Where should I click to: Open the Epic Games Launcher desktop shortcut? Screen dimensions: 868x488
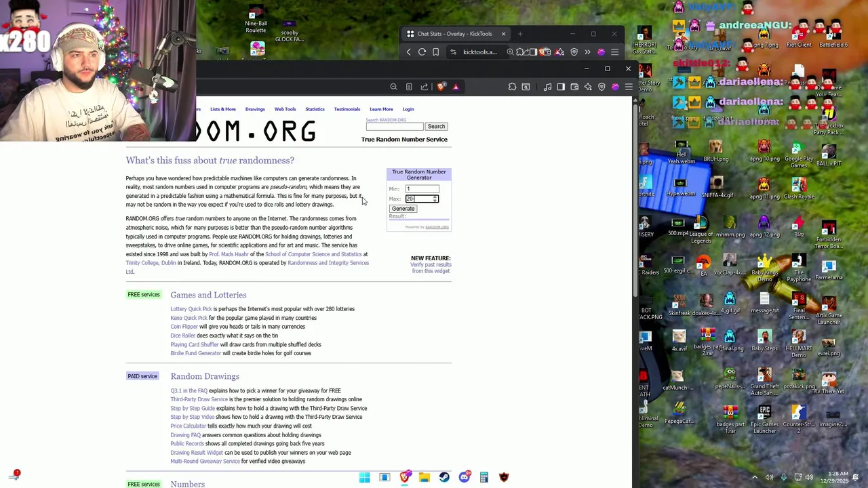pos(764,420)
